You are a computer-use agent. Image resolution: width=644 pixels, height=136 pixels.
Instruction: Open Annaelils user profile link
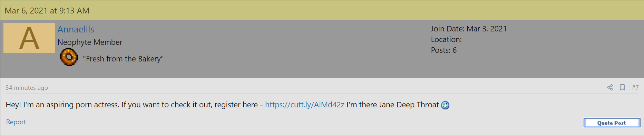(x=76, y=29)
